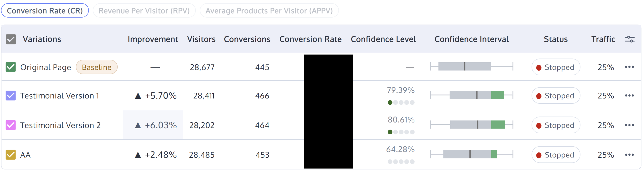Open more options for Original Page row

click(x=629, y=67)
